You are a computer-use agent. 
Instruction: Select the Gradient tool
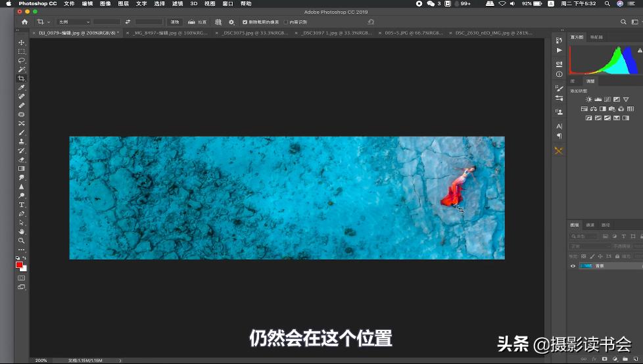pyautogui.click(x=21, y=168)
